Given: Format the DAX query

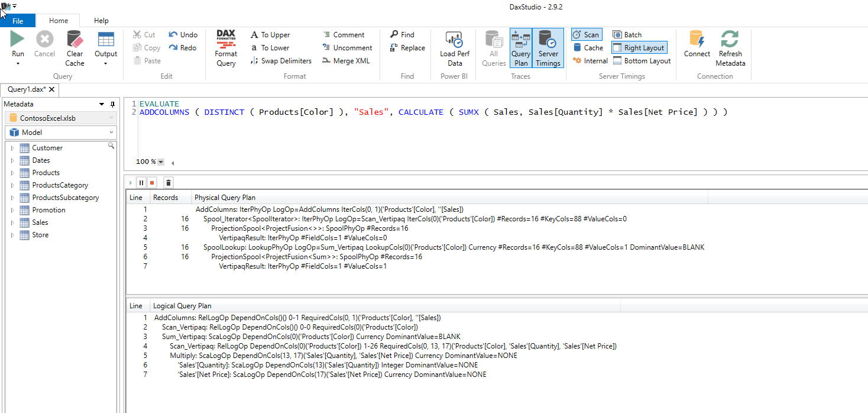Looking at the screenshot, I should coord(225,47).
